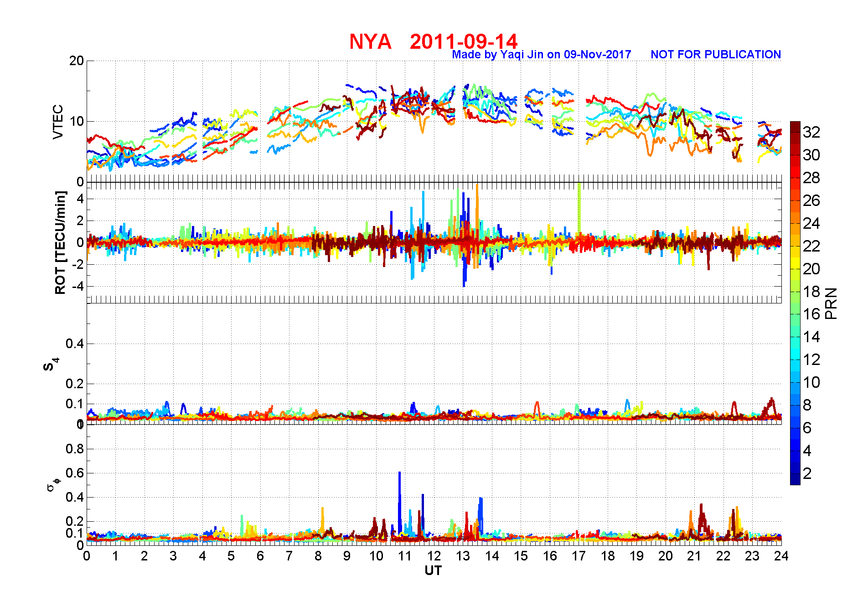
Task: Select the "Made by Yaqi Jin on 09-Nov-2017" text
Action: tap(542, 55)
